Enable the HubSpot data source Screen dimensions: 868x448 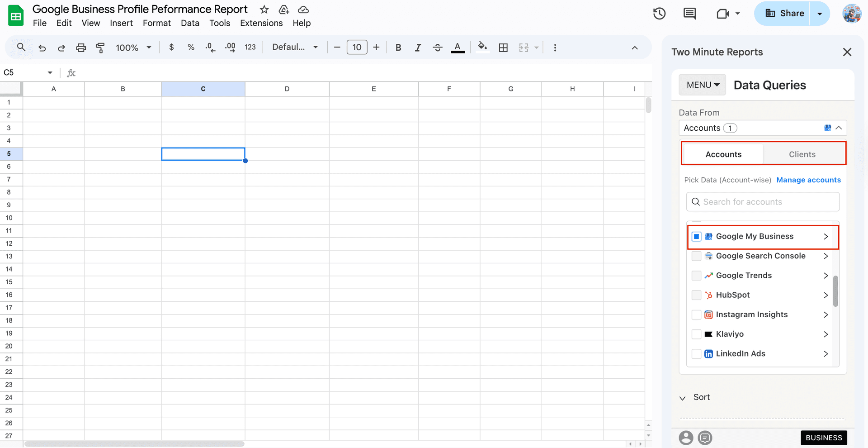click(696, 295)
